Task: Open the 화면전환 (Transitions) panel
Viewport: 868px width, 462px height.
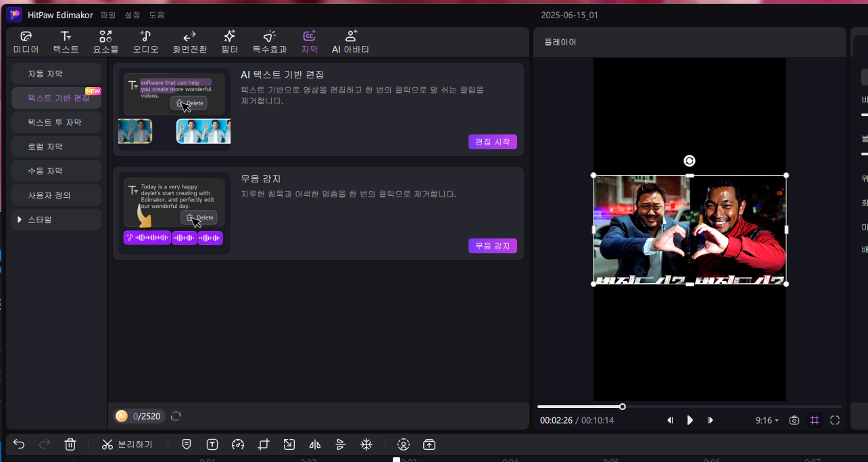Action: (x=190, y=42)
